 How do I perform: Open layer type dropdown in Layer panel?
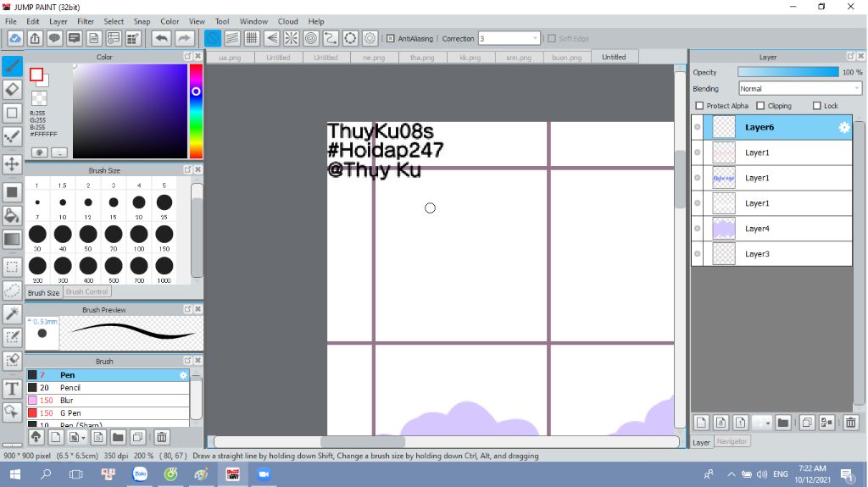point(762,423)
